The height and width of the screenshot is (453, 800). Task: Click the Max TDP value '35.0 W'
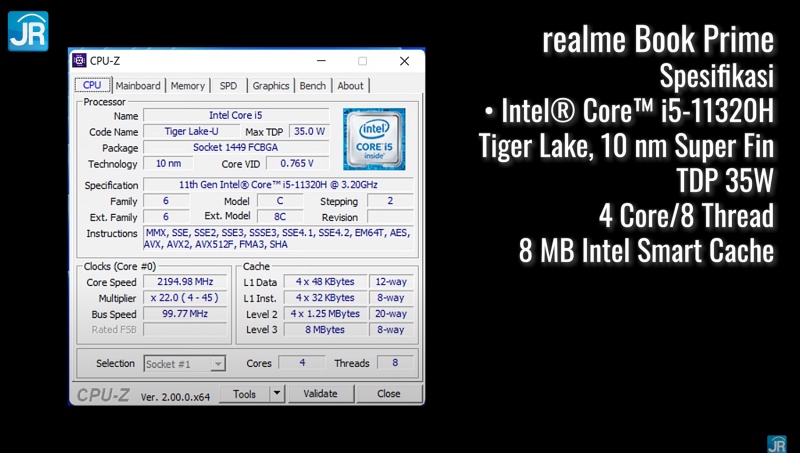(309, 131)
